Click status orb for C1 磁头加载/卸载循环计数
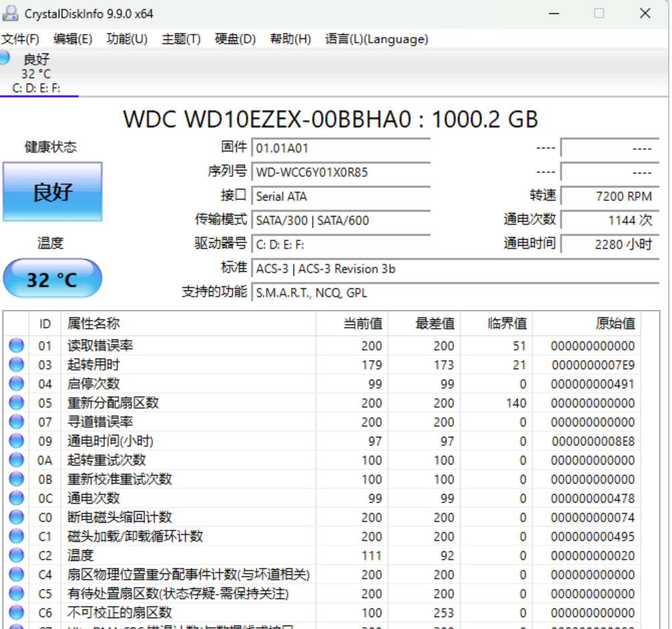The width and height of the screenshot is (672, 629). [x=16, y=536]
